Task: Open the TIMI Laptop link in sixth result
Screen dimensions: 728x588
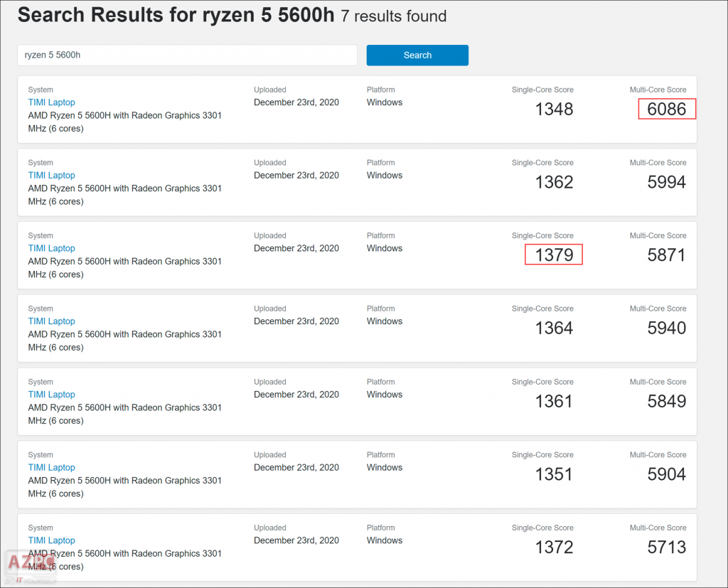Action: (51, 467)
